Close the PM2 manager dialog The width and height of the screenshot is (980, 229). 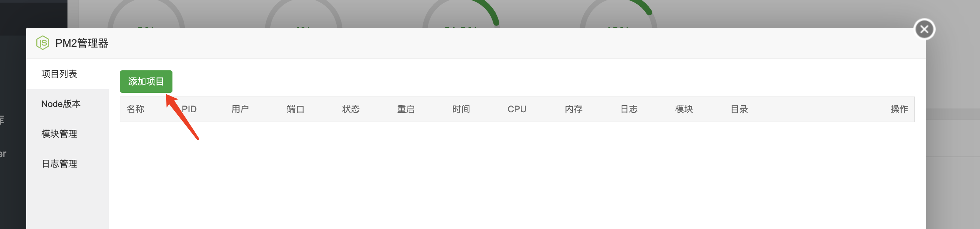[924, 29]
